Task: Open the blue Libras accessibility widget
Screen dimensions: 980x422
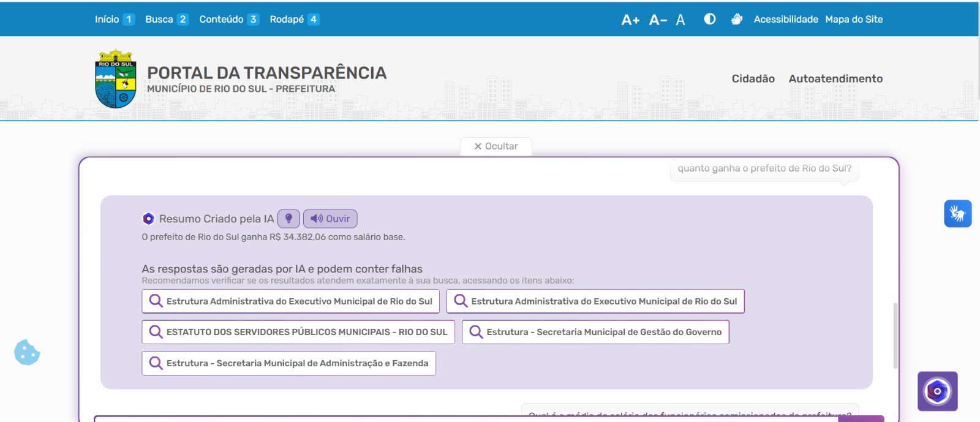Action: pos(957,214)
